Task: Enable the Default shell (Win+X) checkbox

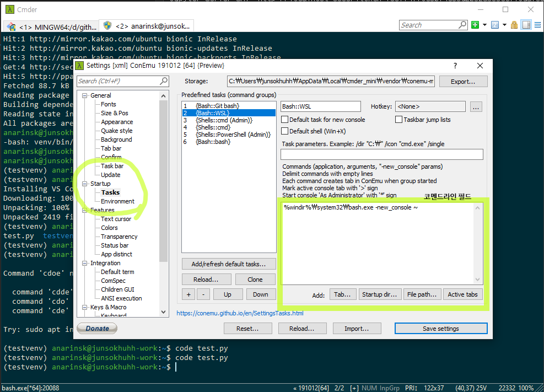Action: click(x=284, y=131)
